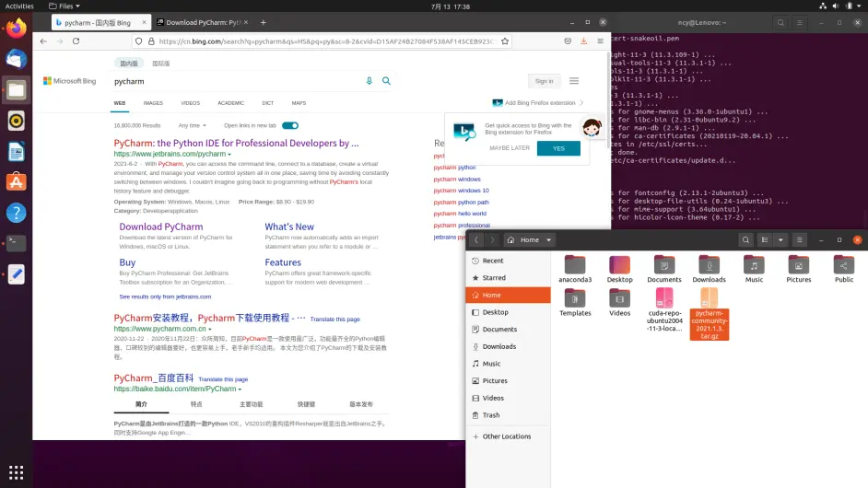Open the MAPS search tab
The height and width of the screenshot is (488, 868).
point(299,103)
